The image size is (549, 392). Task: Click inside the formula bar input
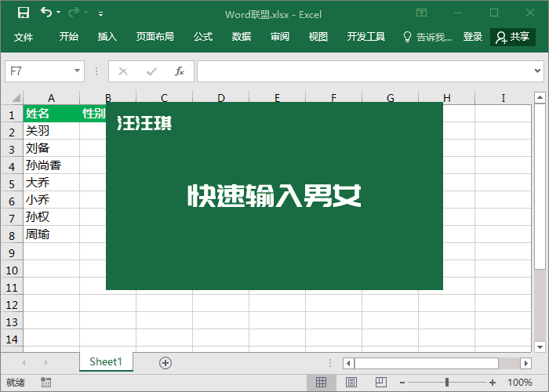pos(365,71)
